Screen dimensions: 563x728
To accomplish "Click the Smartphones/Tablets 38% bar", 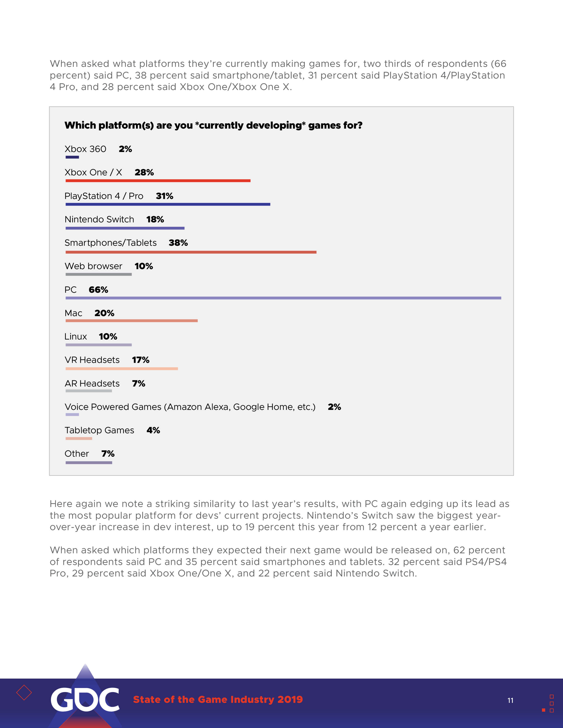I will point(191,252).
